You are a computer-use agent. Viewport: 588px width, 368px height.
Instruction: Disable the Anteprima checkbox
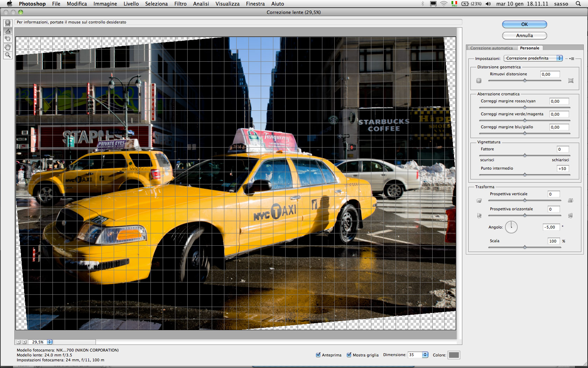pyautogui.click(x=318, y=355)
